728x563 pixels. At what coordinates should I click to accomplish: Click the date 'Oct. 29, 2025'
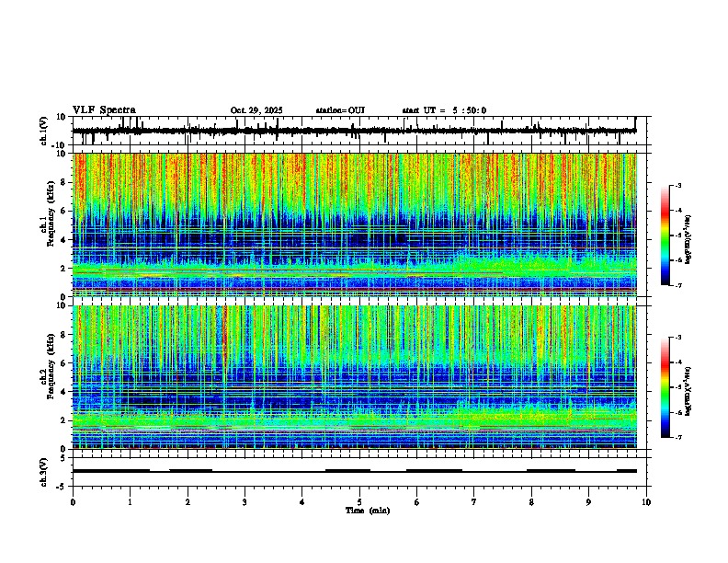tap(256, 110)
